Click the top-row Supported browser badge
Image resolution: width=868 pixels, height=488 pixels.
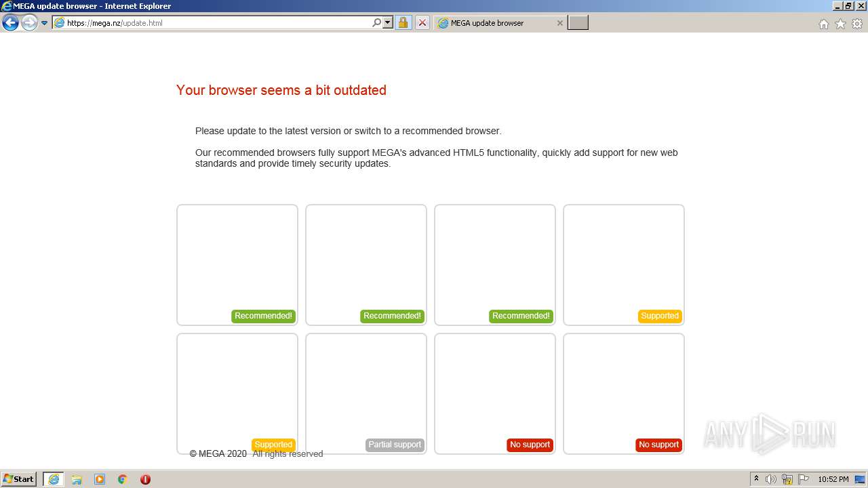660,316
